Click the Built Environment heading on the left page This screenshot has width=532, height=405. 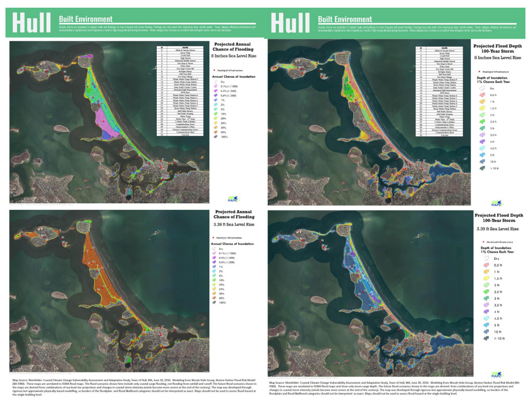tap(85, 19)
